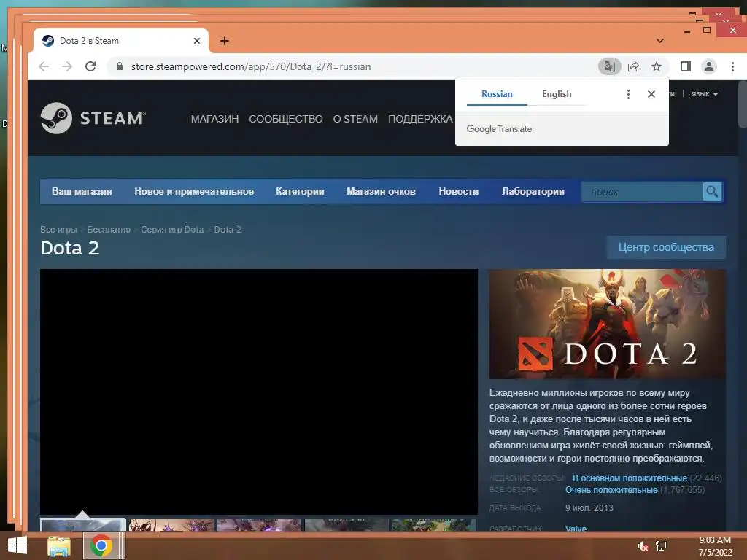The image size is (747, 560).
Task: Share this page via the share icon
Action: click(x=633, y=66)
